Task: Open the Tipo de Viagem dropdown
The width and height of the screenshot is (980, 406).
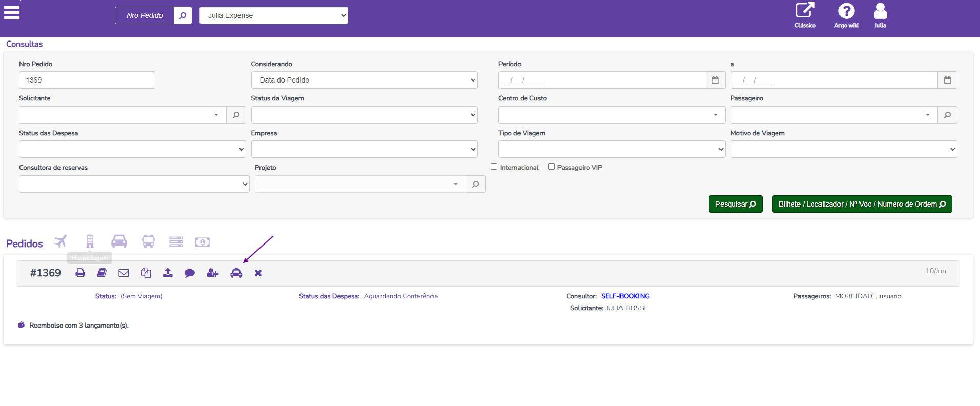Action: [611, 149]
